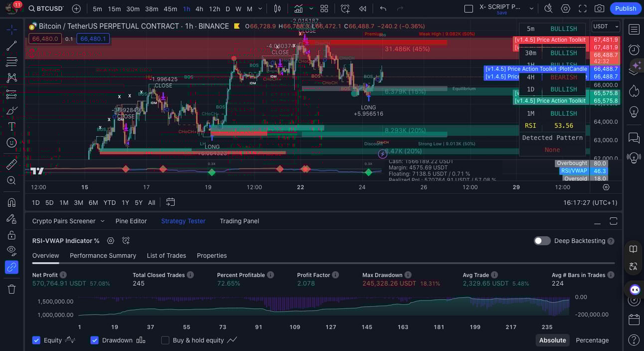This screenshot has height=351, width=644.
Task: Switch to the Strategy Tester tab
Action: coord(183,221)
